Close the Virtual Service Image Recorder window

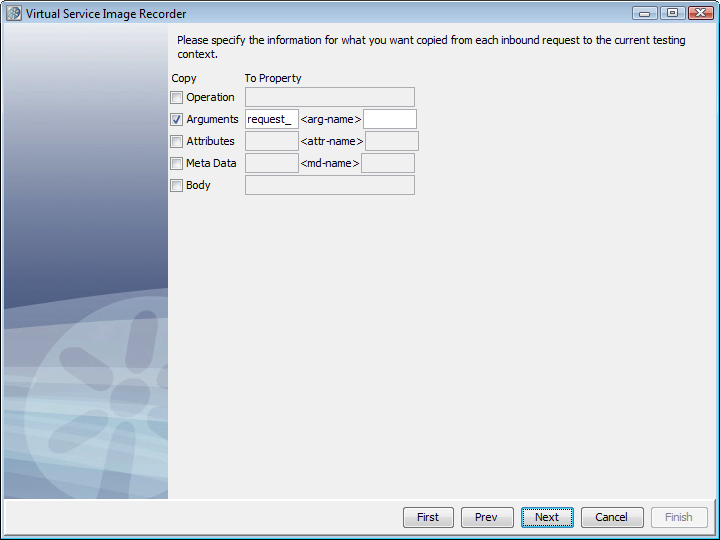(700, 13)
